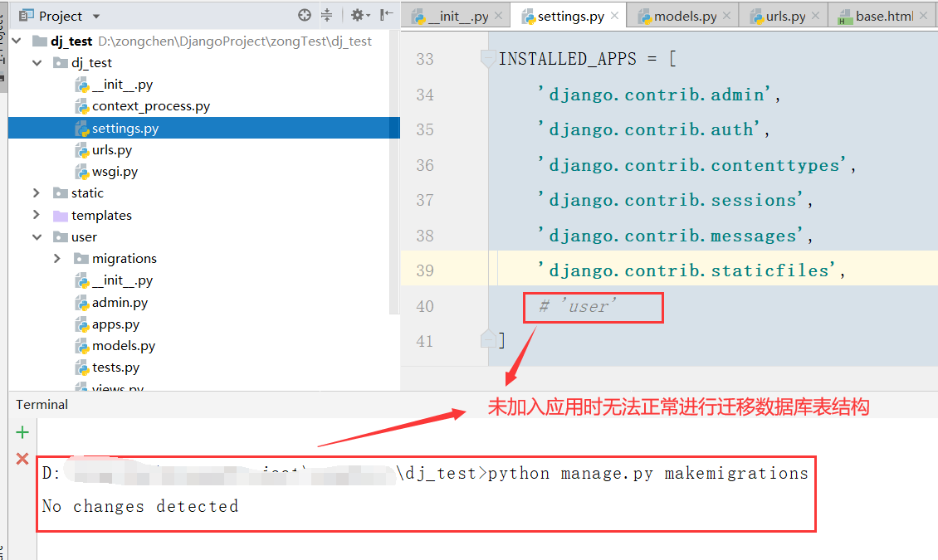Open Project panel settings gear menu
The image size is (938, 560).
(x=359, y=15)
